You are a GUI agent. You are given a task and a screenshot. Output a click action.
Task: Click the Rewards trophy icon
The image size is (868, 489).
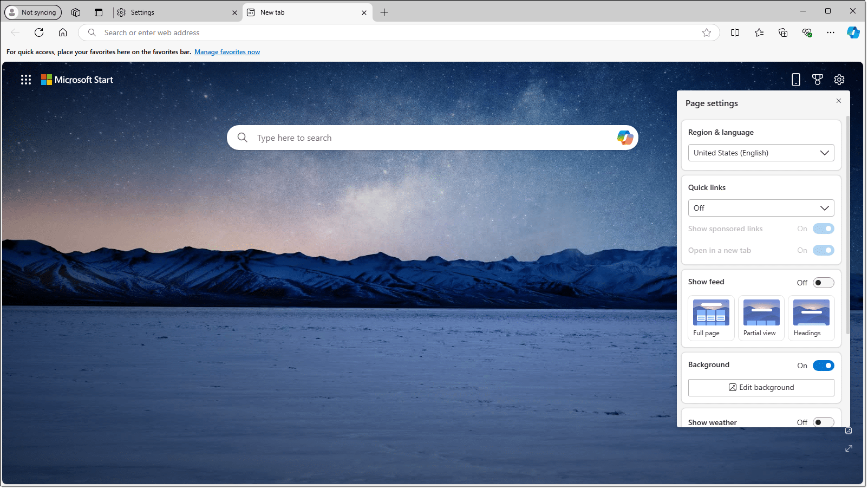click(818, 80)
